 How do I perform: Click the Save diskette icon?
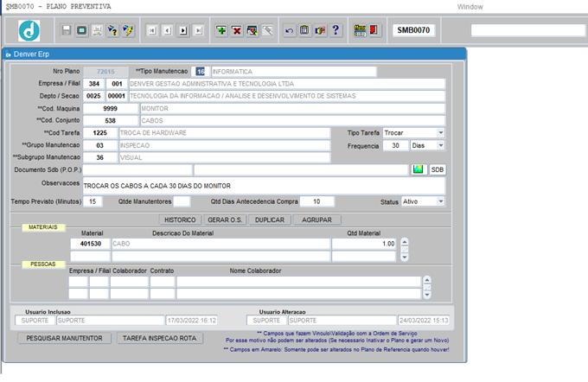click(67, 30)
